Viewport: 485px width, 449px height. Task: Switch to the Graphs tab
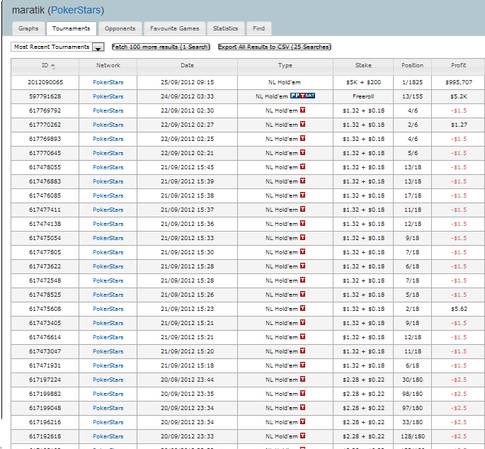tap(28, 29)
